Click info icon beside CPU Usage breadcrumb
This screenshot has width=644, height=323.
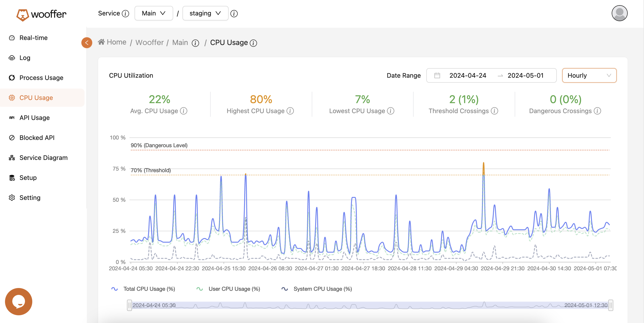tap(253, 43)
